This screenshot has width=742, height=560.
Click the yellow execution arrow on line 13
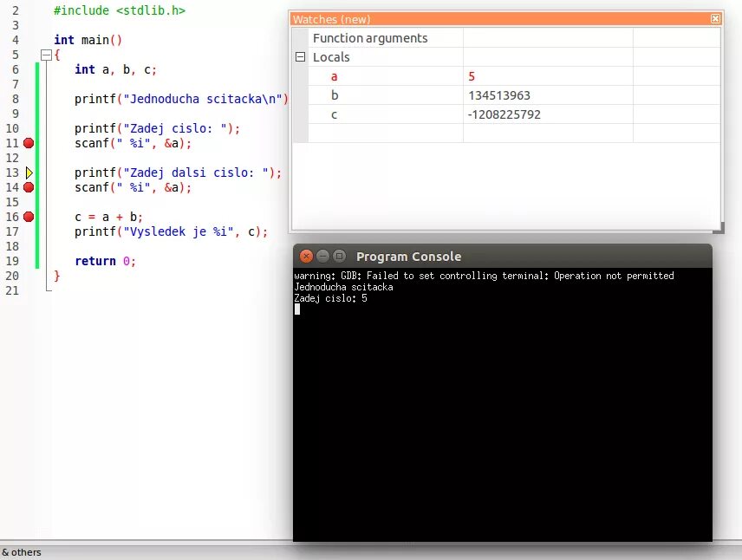coord(29,173)
